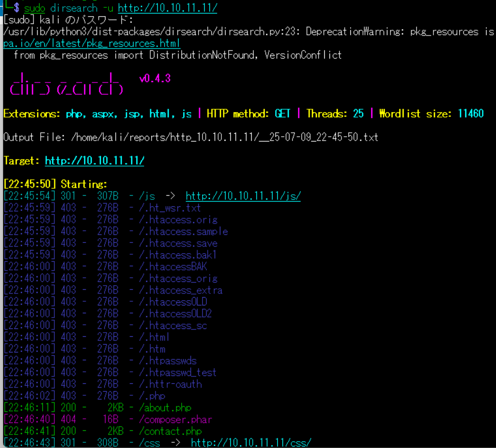This screenshot has height=448, width=496.
Task: Click the Threads value 25
Action: point(357,114)
